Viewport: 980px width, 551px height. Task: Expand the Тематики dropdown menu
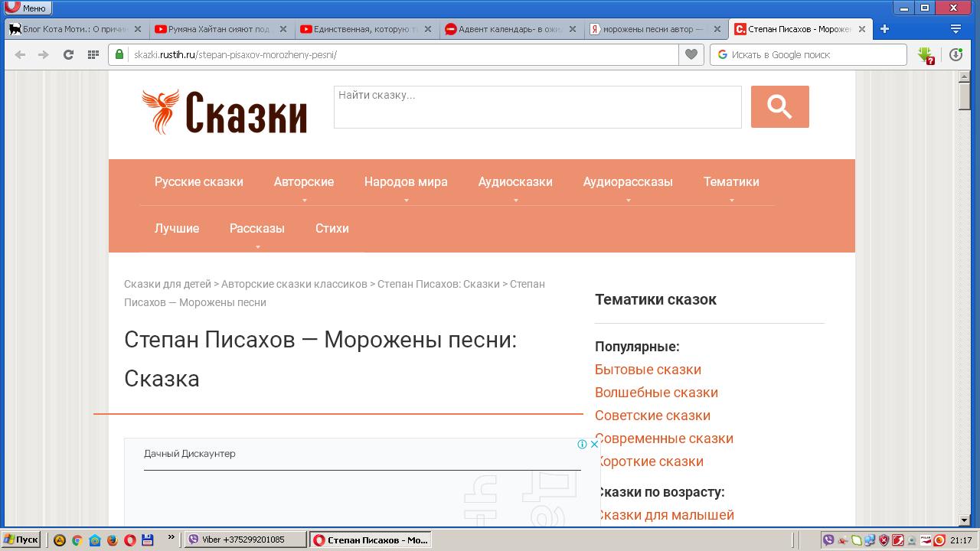point(731,182)
